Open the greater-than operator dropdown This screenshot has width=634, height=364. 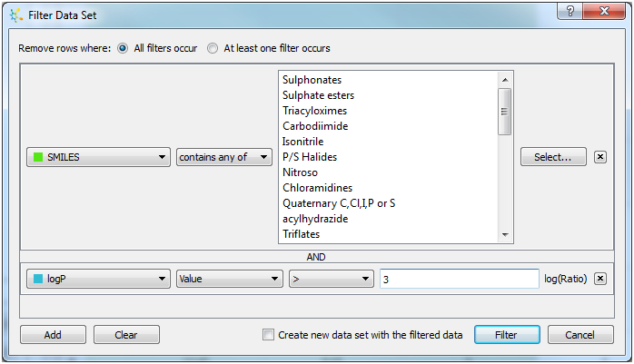[x=331, y=279]
